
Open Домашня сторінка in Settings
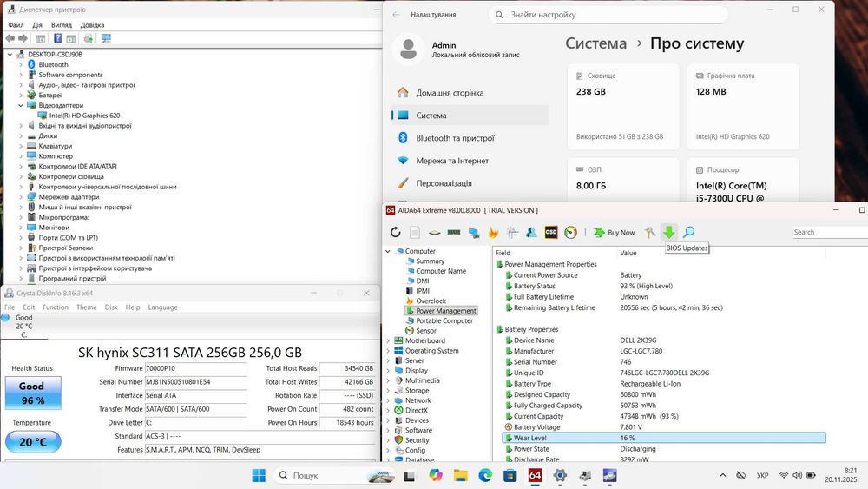450,93
